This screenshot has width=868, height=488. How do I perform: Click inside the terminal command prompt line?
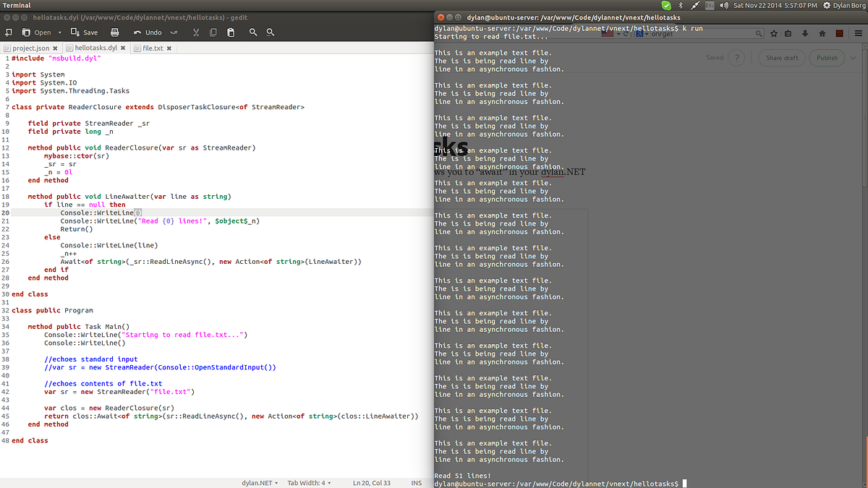(651, 482)
